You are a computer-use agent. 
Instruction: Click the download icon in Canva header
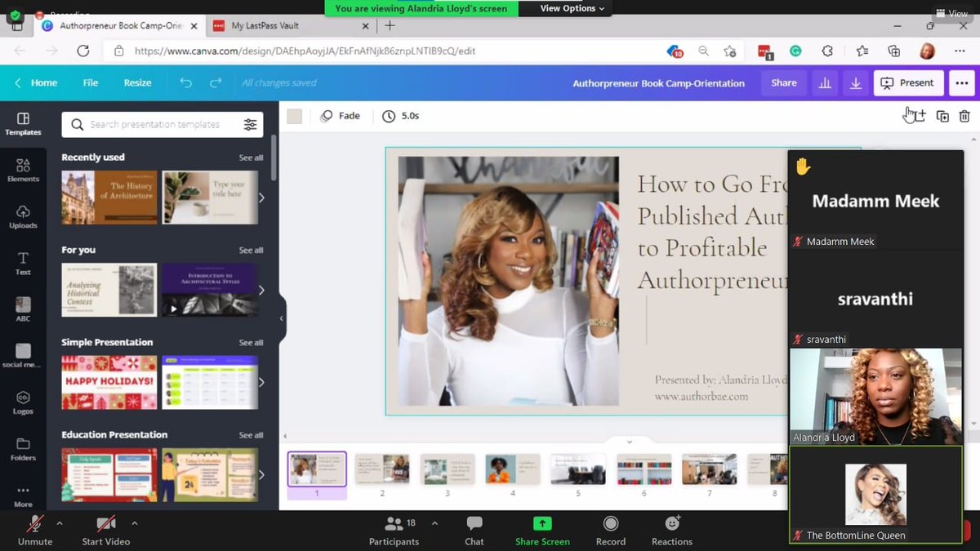pos(856,82)
